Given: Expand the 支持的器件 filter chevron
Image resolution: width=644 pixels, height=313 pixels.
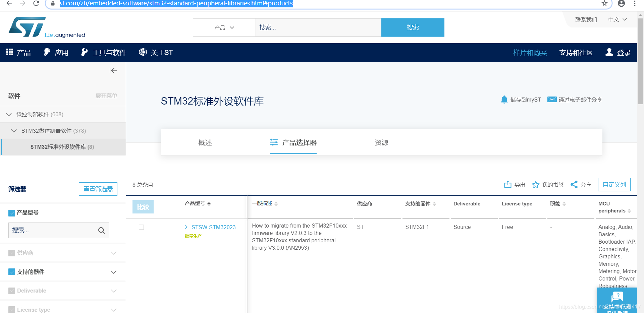Looking at the screenshot, I should (114, 272).
